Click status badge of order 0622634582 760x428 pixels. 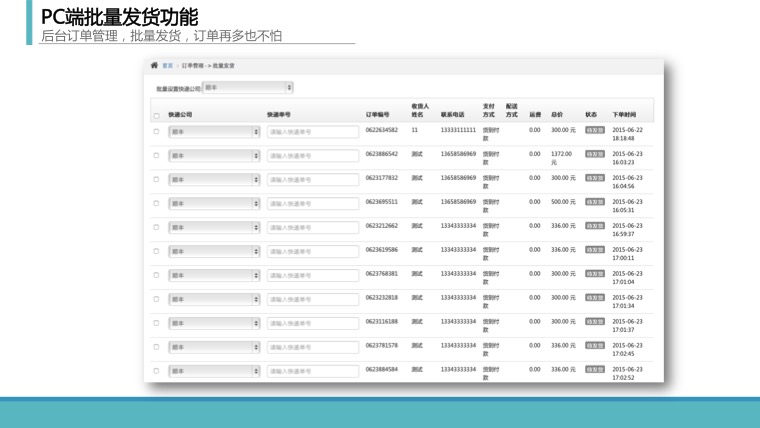595,130
